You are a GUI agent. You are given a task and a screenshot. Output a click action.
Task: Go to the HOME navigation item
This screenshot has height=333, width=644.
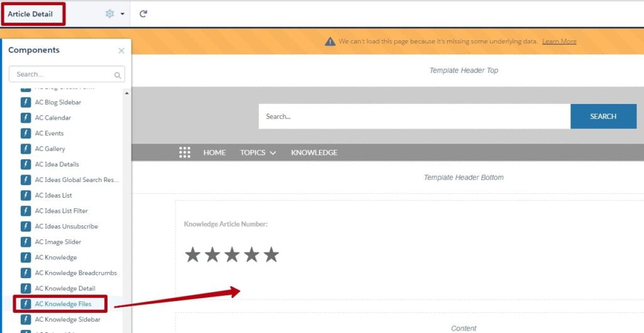pyautogui.click(x=214, y=152)
